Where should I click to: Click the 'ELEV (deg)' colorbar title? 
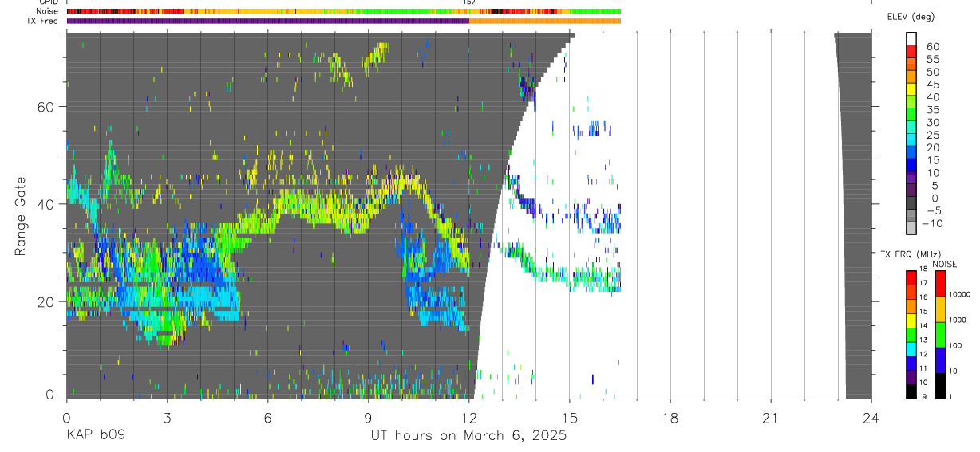tap(911, 17)
